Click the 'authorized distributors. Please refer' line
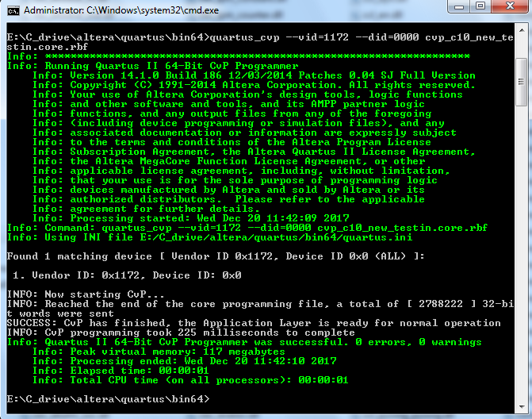 (x=228, y=199)
